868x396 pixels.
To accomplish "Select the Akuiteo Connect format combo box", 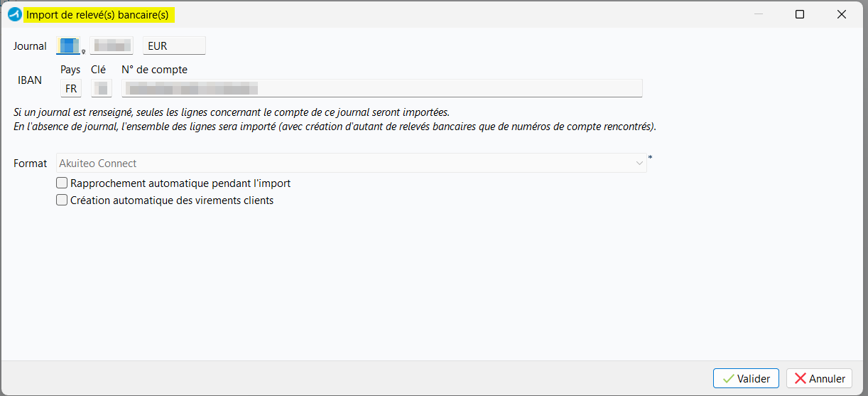I will point(348,164).
